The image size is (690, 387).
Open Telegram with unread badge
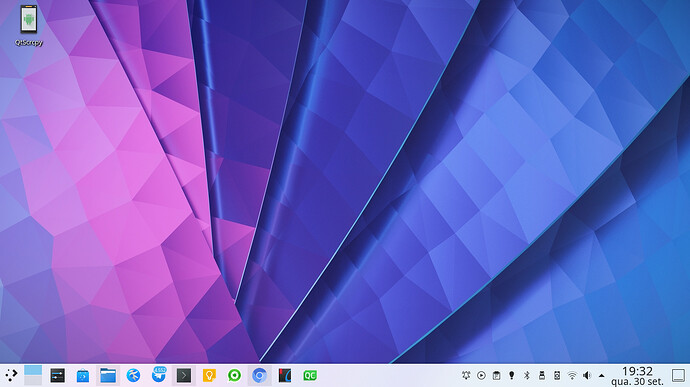pos(159,375)
